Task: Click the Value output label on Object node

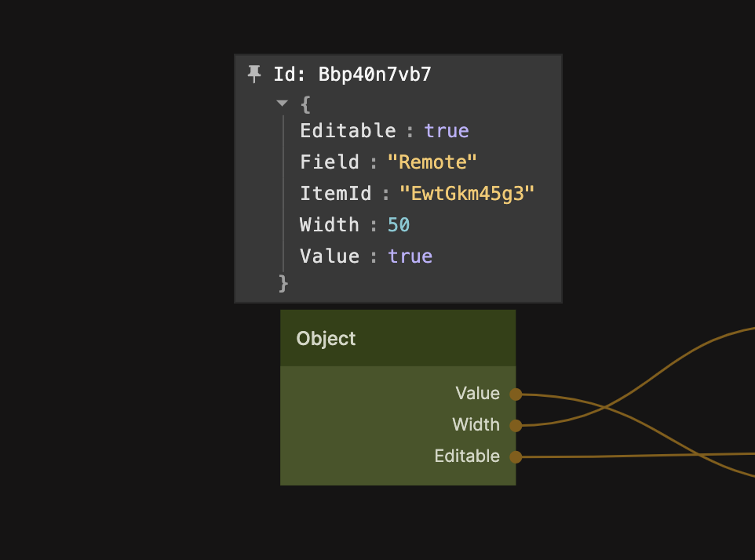Action: tap(477, 394)
